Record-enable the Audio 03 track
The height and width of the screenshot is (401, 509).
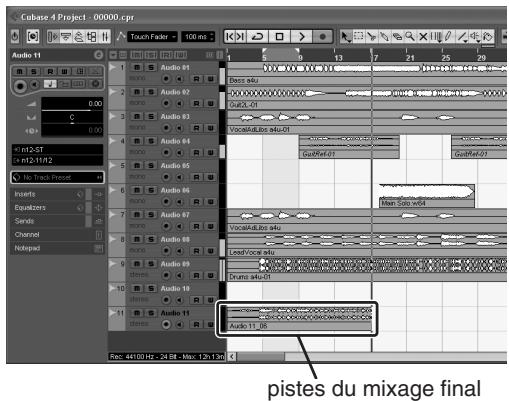(166, 128)
